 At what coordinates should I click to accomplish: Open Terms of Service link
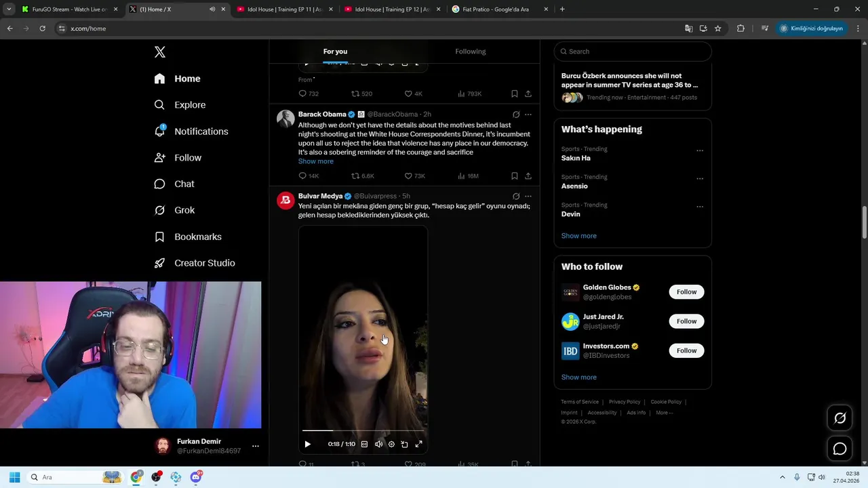pyautogui.click(x=580, y=402)
